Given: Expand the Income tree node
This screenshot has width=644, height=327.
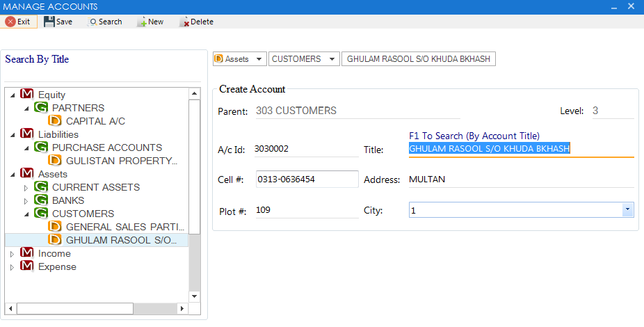Looking at the screenshot, I should (13, 254).
